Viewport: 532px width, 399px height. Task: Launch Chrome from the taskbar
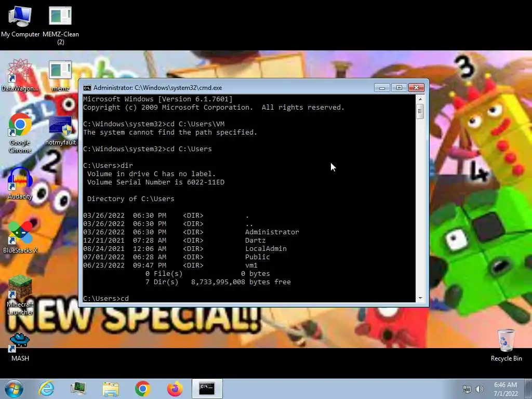point(143,389)
